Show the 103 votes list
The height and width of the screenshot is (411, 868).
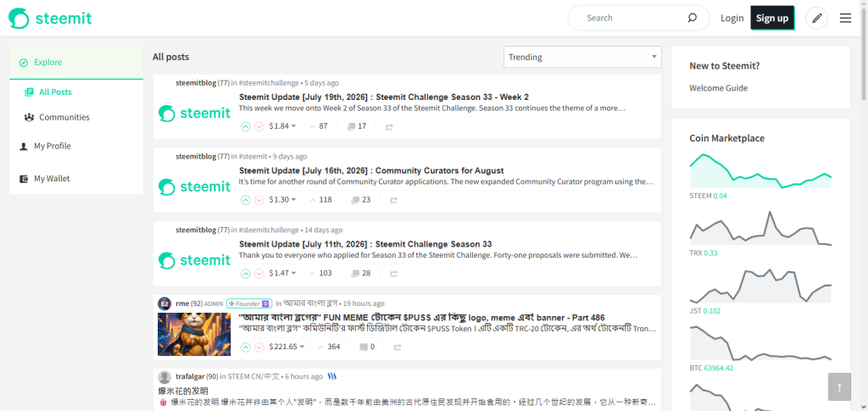point(320,273)
